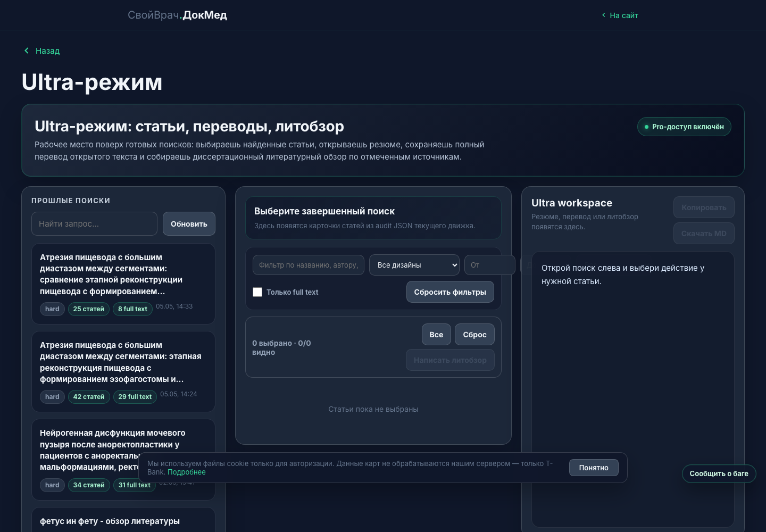Focus the Найти запрос search field

click(94, 224)
